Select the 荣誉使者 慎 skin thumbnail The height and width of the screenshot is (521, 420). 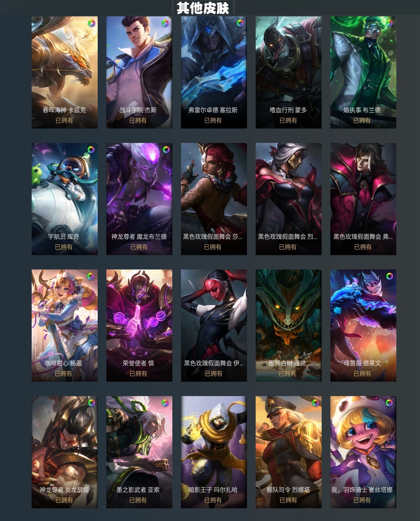tap(139, 325)
